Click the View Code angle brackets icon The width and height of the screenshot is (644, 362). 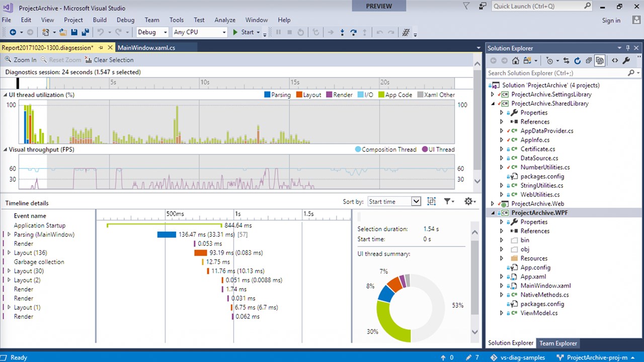(x=615, y=61)
